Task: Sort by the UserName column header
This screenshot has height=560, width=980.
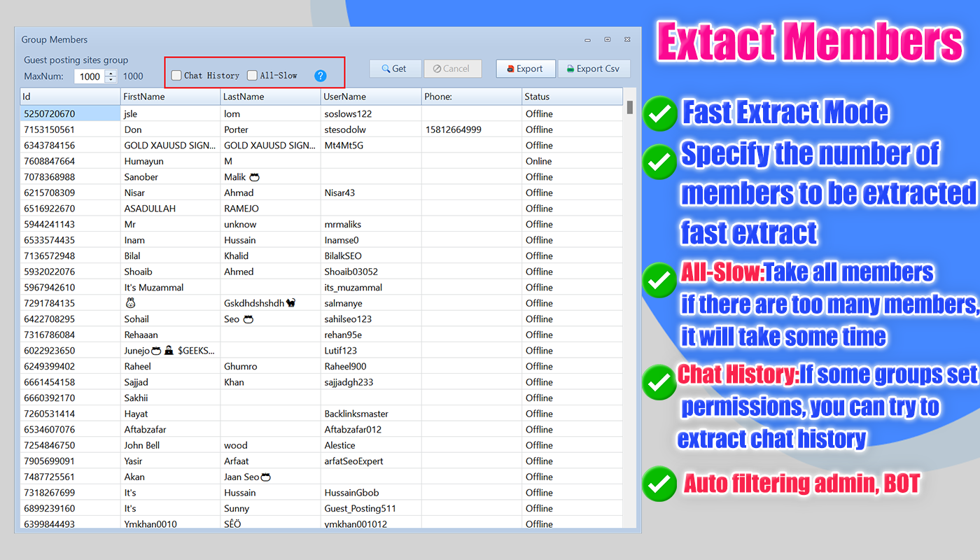Action: [372, 97]
